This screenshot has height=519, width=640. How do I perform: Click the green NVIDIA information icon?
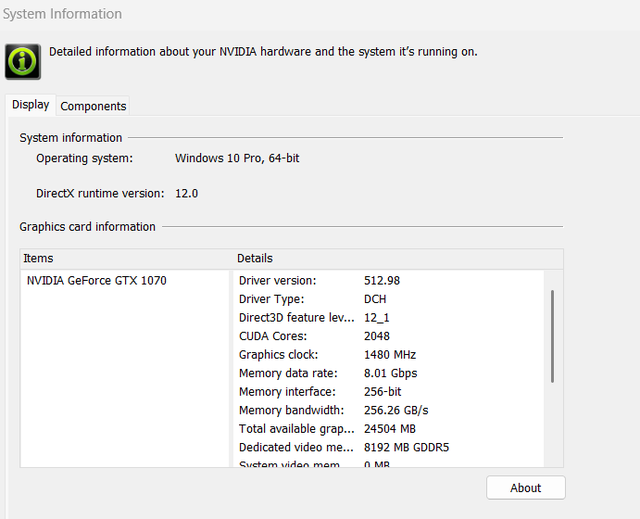pyautogui.click(x=23, y=61)
